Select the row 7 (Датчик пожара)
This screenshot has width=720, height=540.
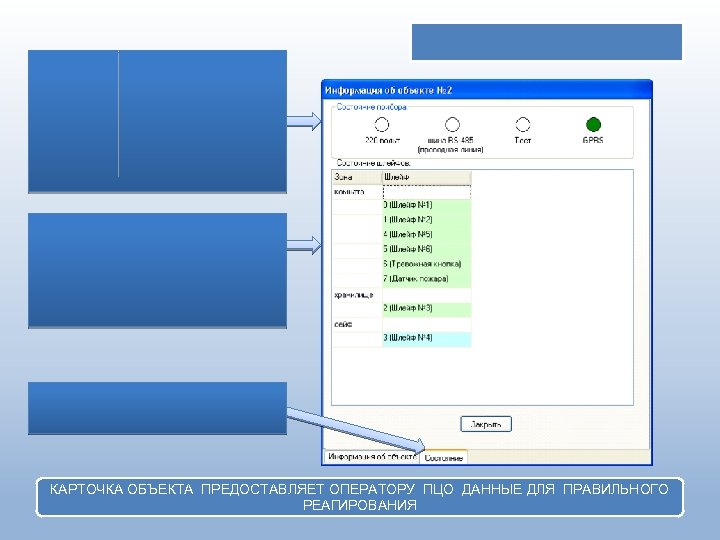point(427,279)
